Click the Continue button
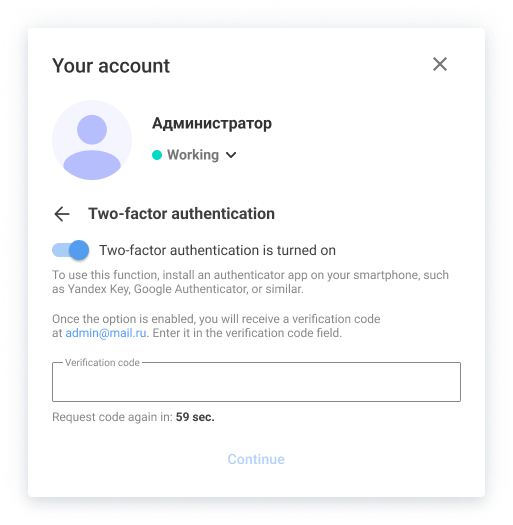Screen dimensions: 513x525 click(x=256, y=459)
